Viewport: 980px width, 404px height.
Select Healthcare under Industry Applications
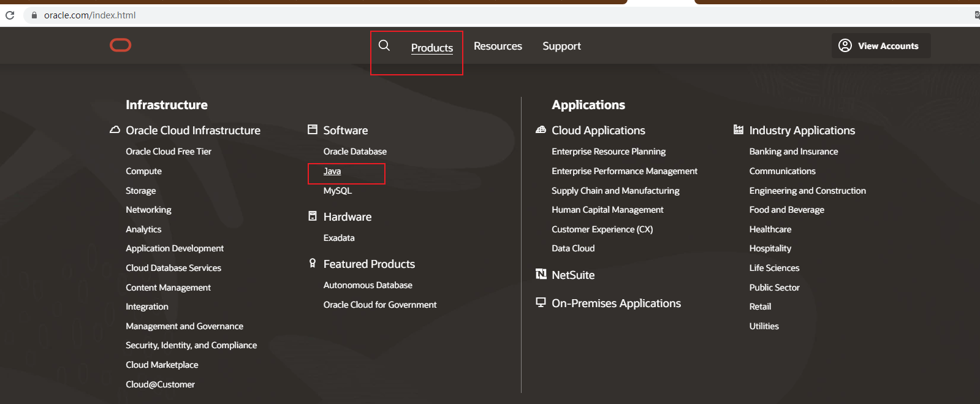[770, 229]
